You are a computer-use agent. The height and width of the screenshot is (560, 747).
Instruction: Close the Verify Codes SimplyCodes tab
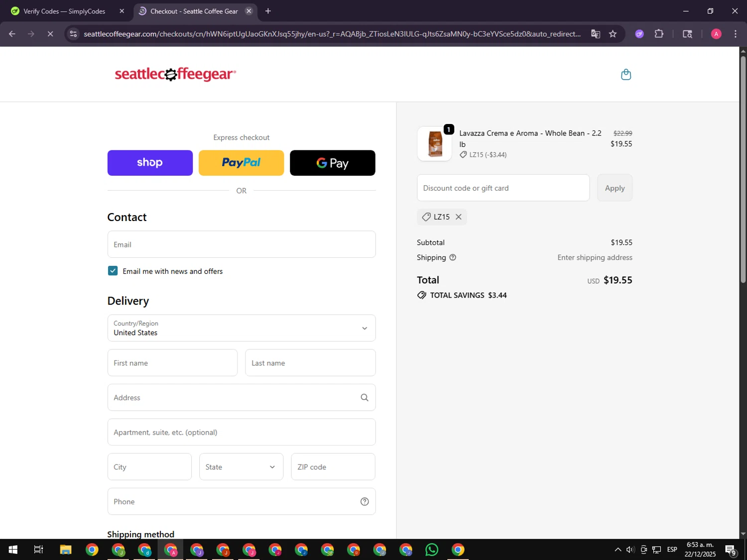122,11
